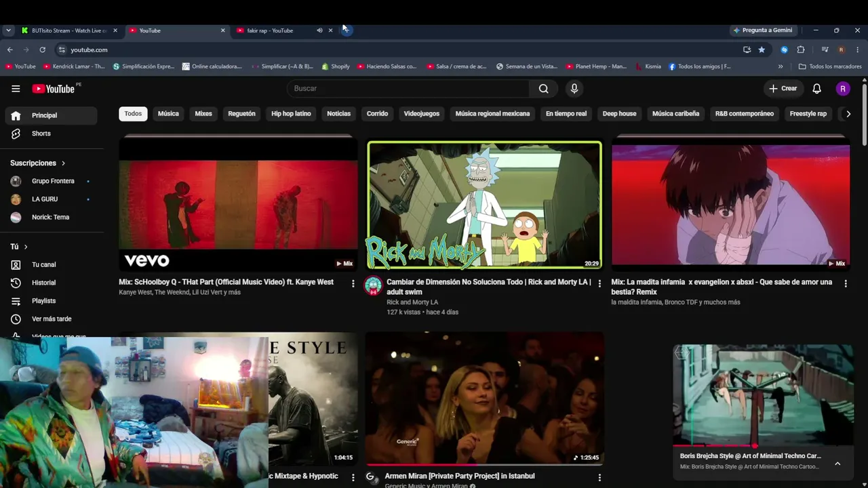The width and height of the screenshot is (868, 488).
Task: Seek the miniplayer red progress bar
Action: tap(763, 446)
